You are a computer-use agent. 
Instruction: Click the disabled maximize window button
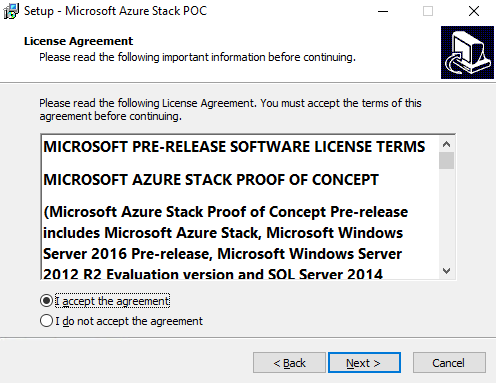pyautogui.click(x=428, y=11)
